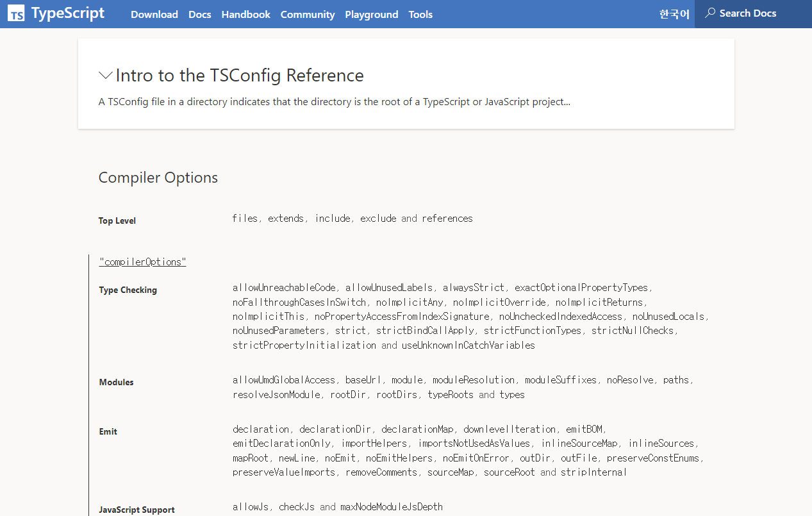Open the include option link
This screenshot has width=812, height=516.
coord(333,219)
